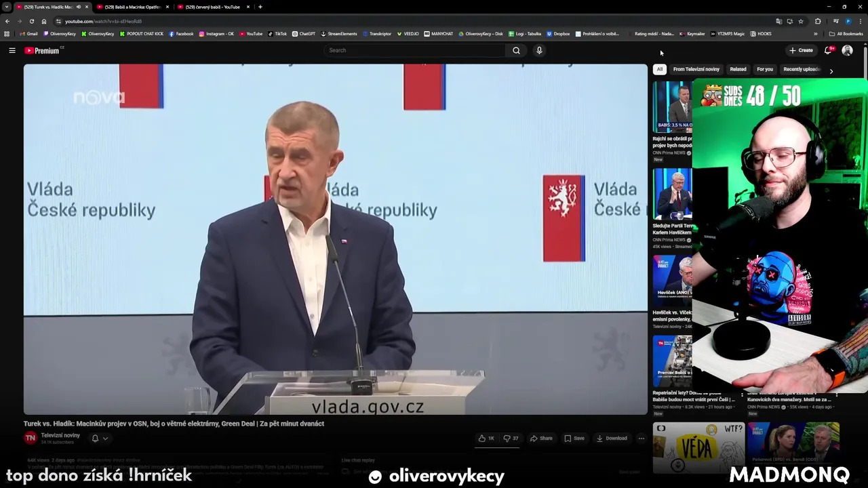Expand tab search dropdown arrow

coord(6,7)
